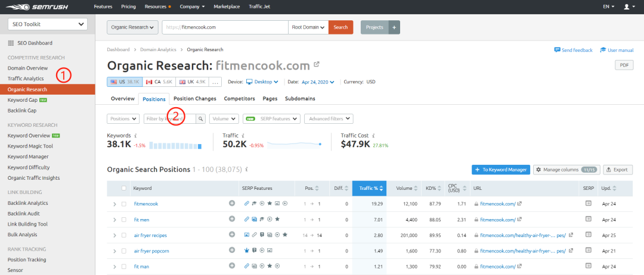Click the Export button

(618, 170)
